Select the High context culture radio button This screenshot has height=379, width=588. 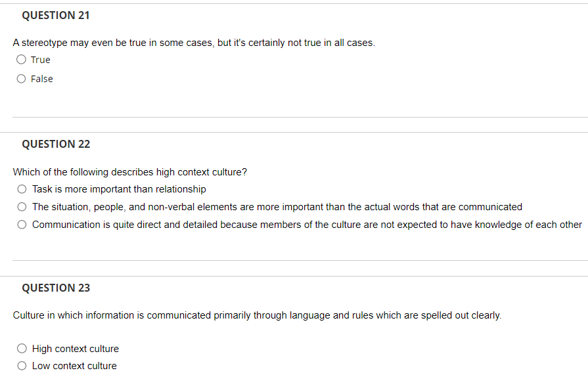coord(22,349)
